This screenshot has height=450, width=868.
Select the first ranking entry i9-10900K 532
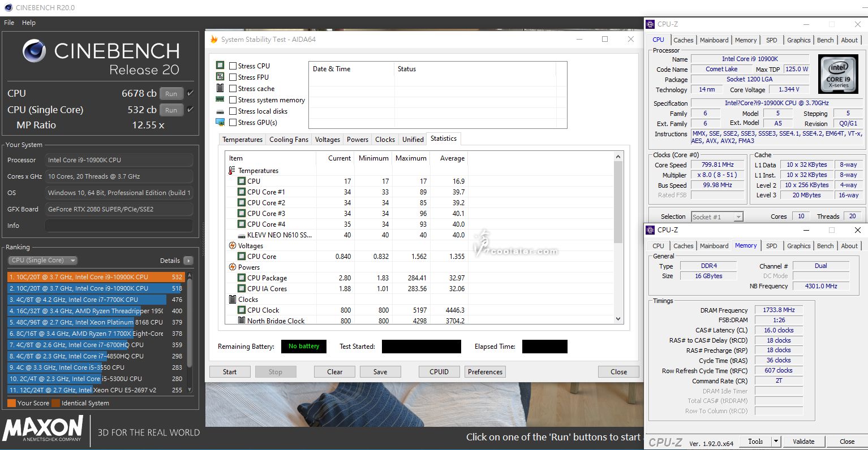[96, 277]
